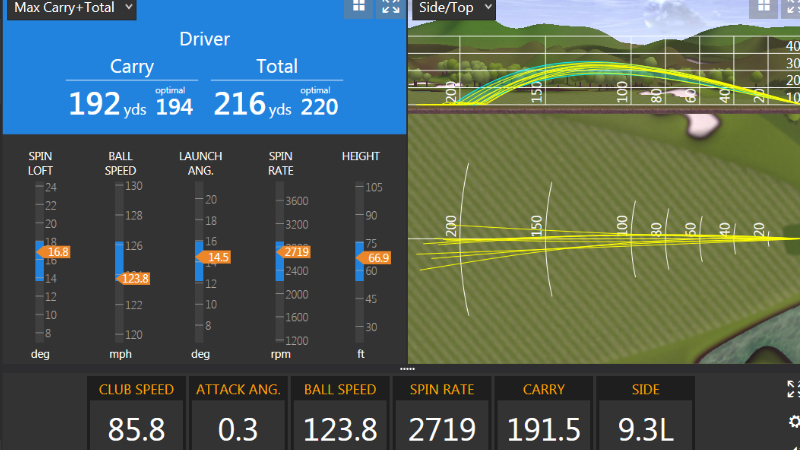Screen dimensions: 800x450
Task: Select the Attack Ang. data tile
Action: pos(238,412)
